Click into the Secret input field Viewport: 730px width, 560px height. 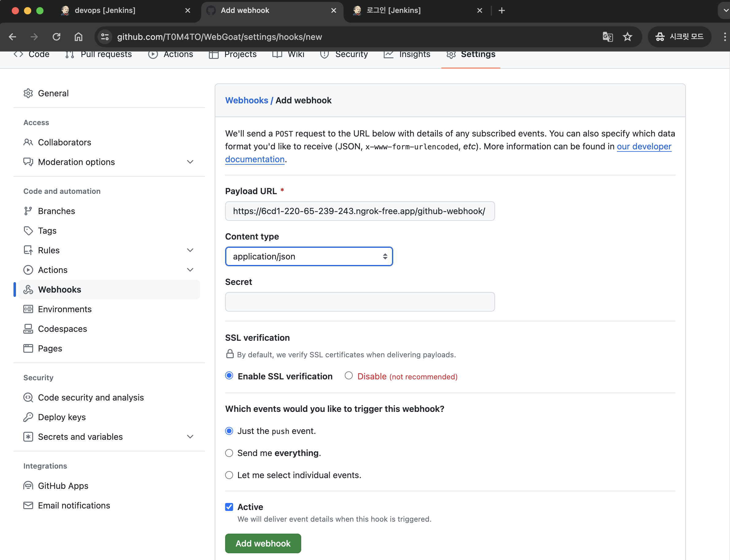360,302
